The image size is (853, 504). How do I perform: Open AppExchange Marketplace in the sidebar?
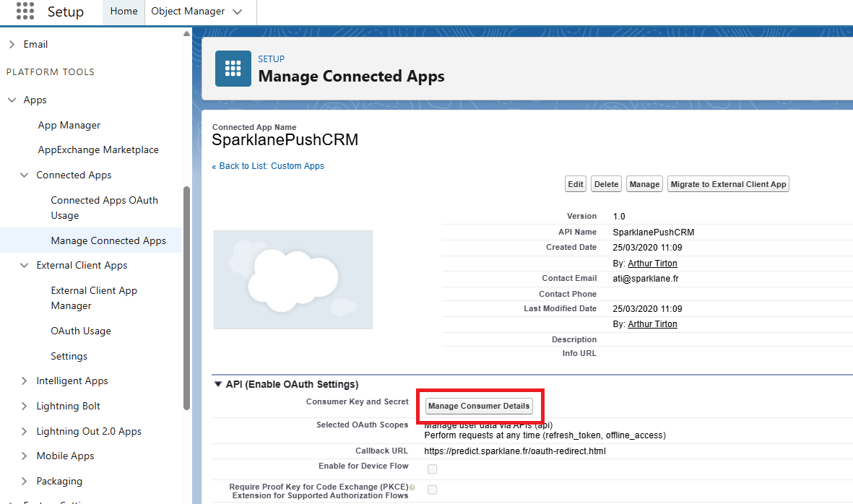[98, 150]
